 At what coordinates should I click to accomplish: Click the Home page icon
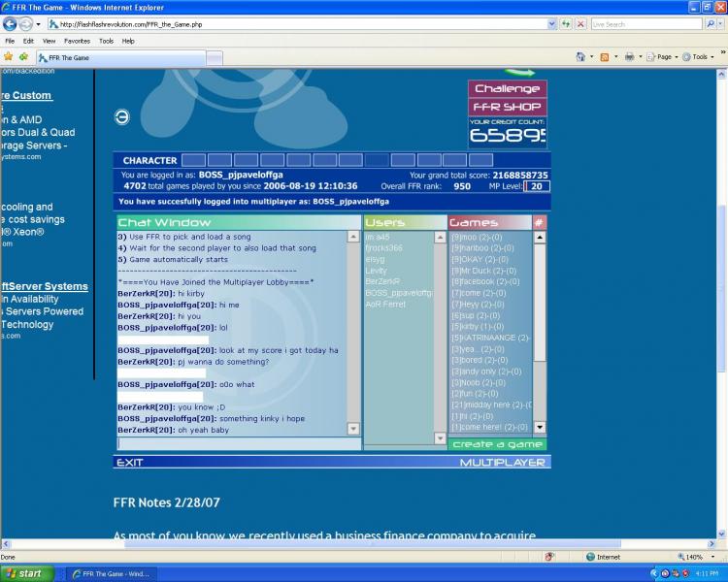pyautogui.click(x=580, y=57)
